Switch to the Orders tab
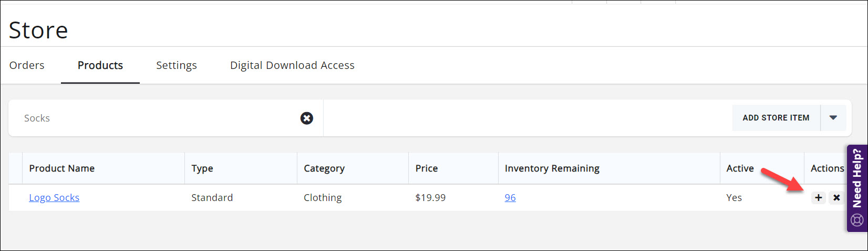This screenshot has width=868, height=251. tap(27, 65)
